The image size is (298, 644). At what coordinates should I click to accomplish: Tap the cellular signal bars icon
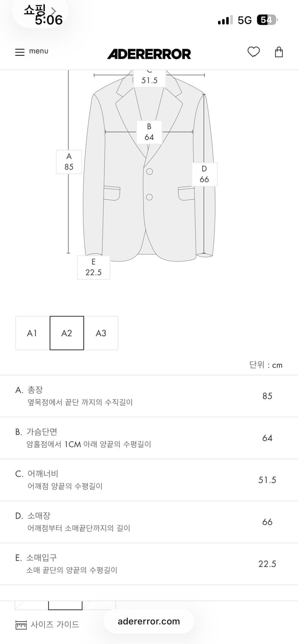[225, 20]
